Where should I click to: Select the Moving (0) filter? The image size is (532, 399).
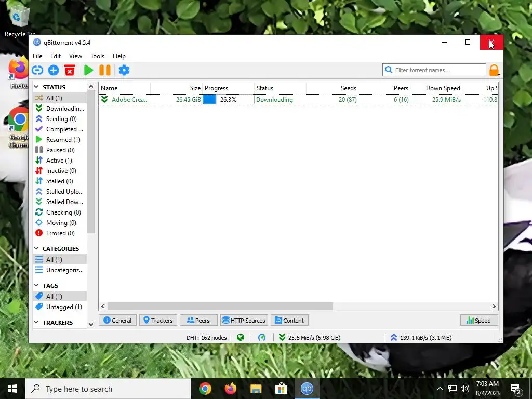click(60, 223)
